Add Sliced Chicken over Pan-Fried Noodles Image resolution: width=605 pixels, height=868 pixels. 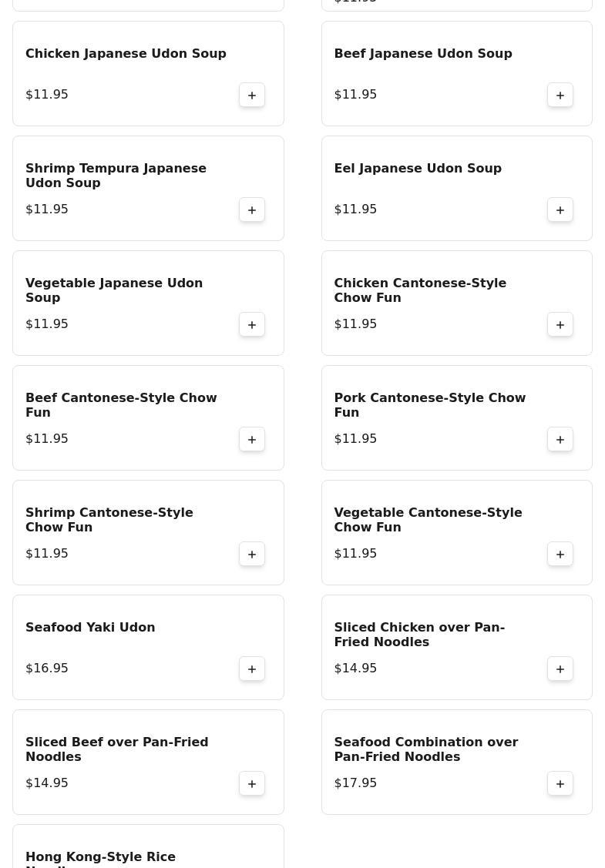click(x=560, y=669)
